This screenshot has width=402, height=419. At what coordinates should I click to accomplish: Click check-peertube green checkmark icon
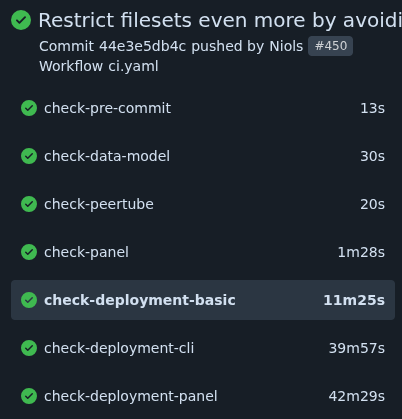pyautogui.click(x=29, y=204)
